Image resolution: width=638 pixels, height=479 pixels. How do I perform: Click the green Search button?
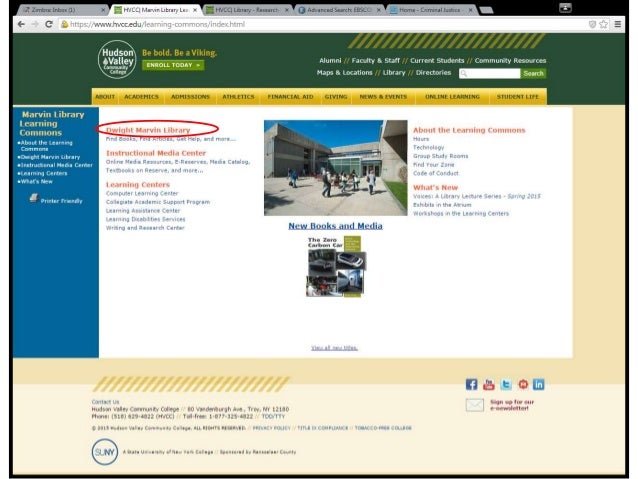coord(533,73)
